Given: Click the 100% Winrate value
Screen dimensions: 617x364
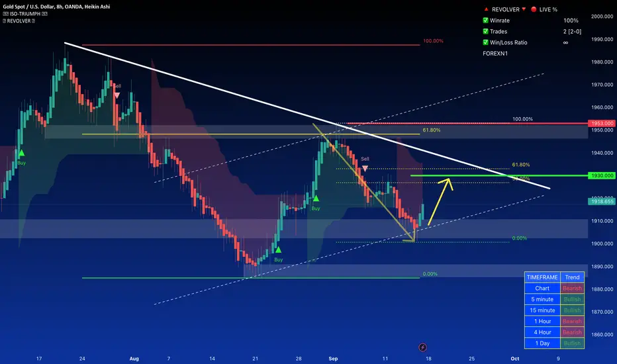Looking at the screenshot, I should 571,21.
